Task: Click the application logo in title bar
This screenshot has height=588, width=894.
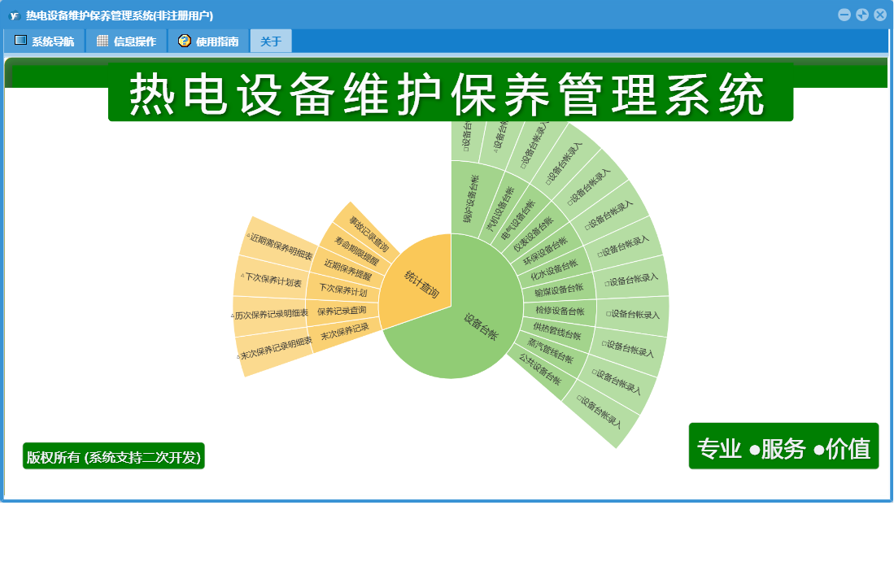Action: coord(15,15)
